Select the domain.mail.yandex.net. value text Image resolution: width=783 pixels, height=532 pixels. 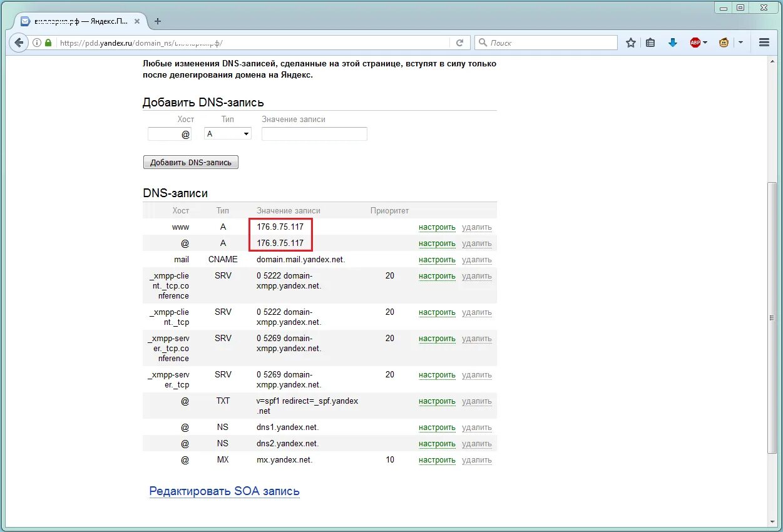coord(300,259)
